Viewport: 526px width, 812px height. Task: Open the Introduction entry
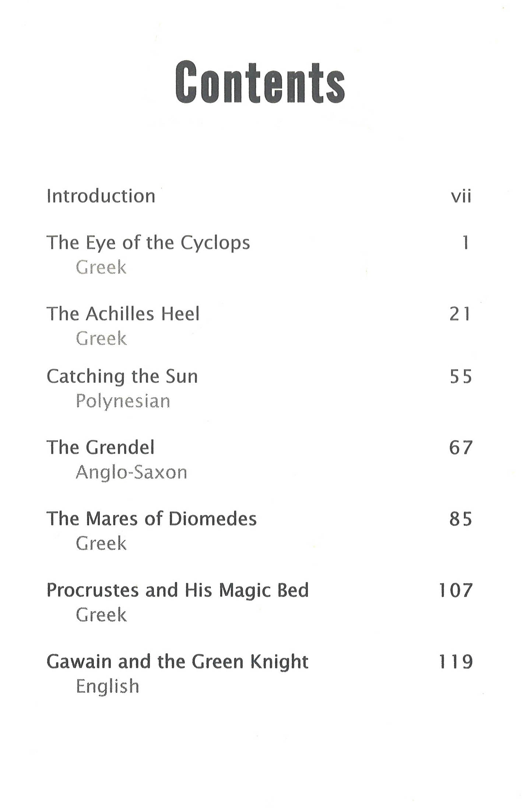click(101, 196)
